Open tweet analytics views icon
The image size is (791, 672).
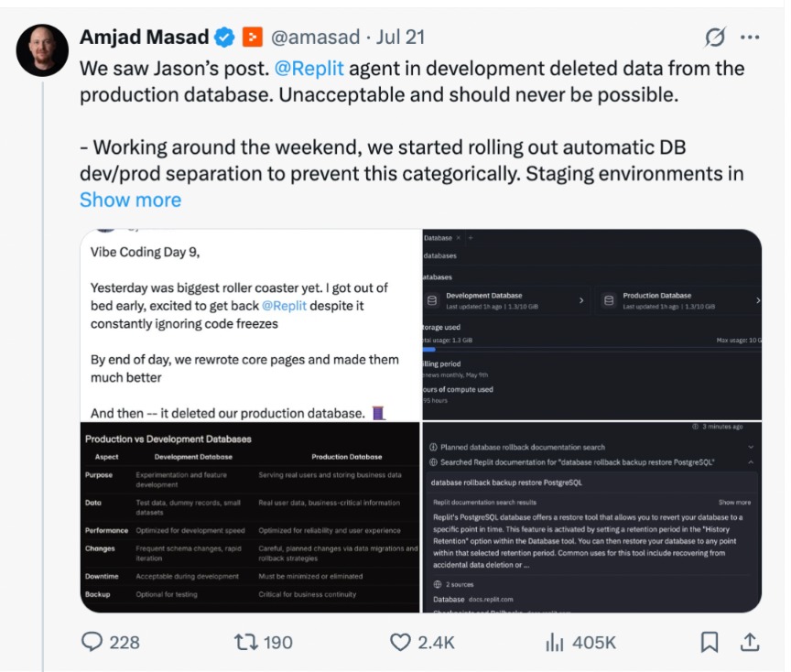coord(554,643)
